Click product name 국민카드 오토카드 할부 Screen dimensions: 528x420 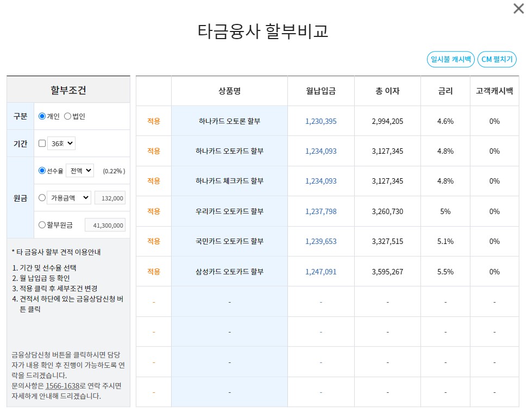230,241
